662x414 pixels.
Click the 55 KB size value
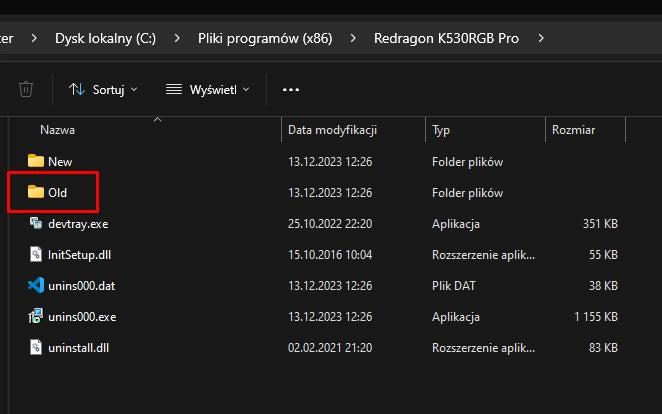tap(603, 255)
